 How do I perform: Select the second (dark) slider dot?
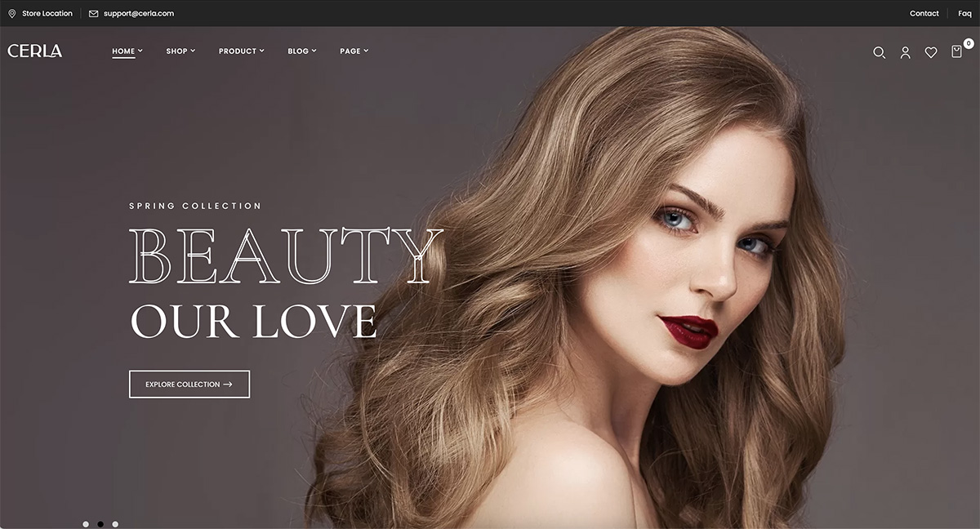click(x=100, y=524)
